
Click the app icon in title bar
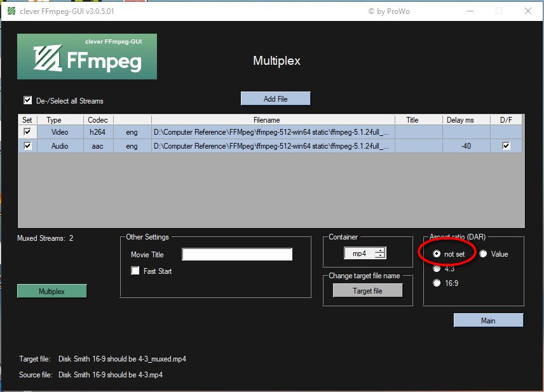click(x=11, y=11)
